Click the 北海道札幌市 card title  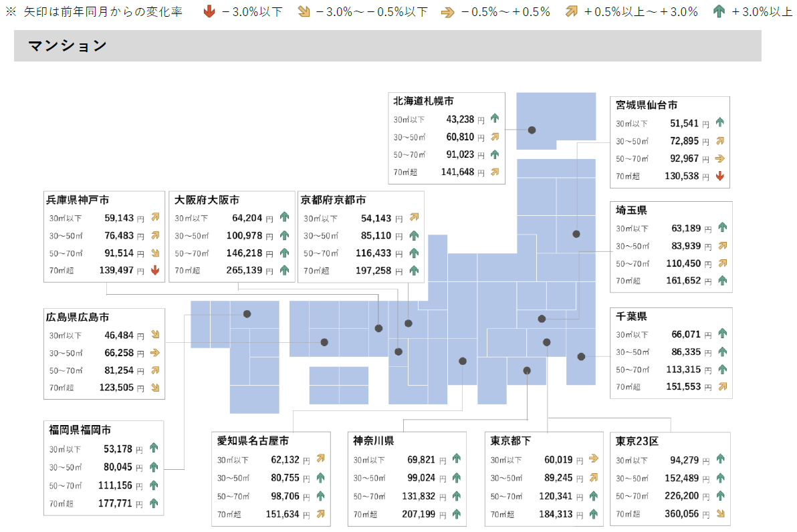point(424,101)
